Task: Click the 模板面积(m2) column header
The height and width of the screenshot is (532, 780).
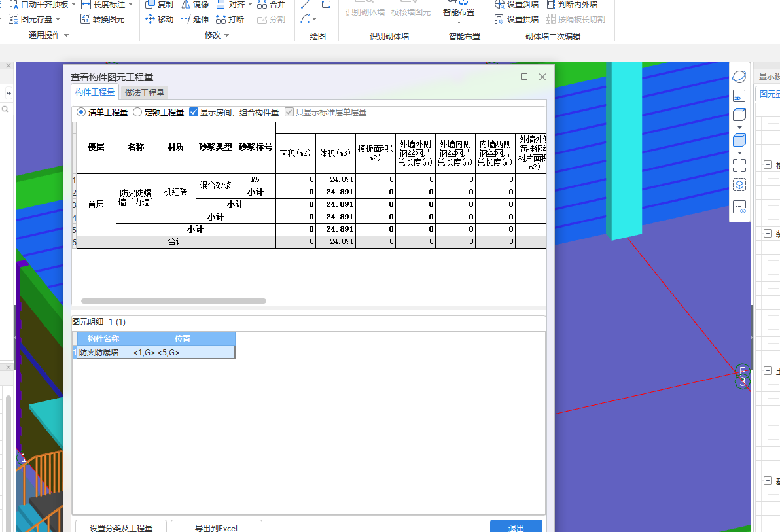Action: pos(375,153)
